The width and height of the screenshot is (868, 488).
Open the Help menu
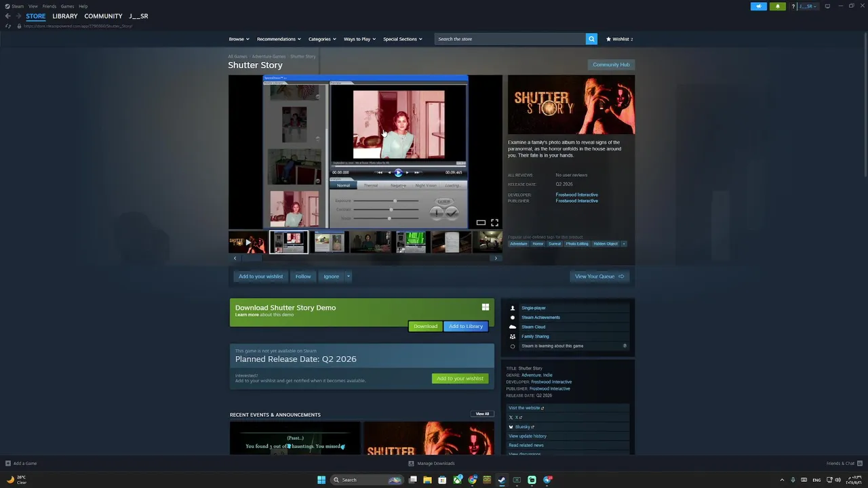pyautogui.click(x=83, y=6)
